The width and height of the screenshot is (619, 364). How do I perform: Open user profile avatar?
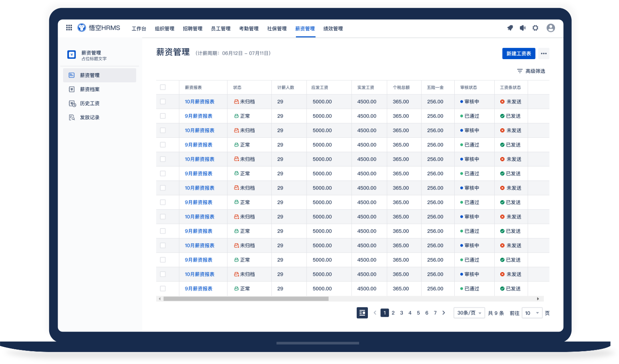click(x=551, y=28)
